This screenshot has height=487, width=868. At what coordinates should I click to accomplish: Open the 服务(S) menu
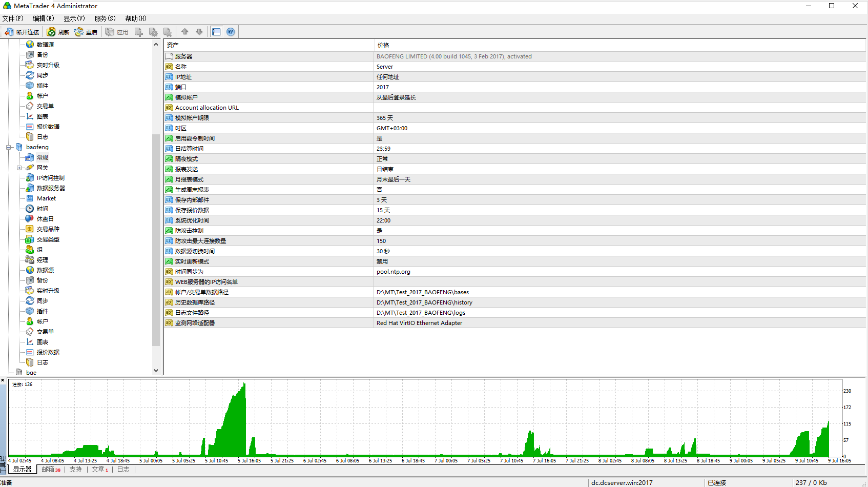pos(105,18)
